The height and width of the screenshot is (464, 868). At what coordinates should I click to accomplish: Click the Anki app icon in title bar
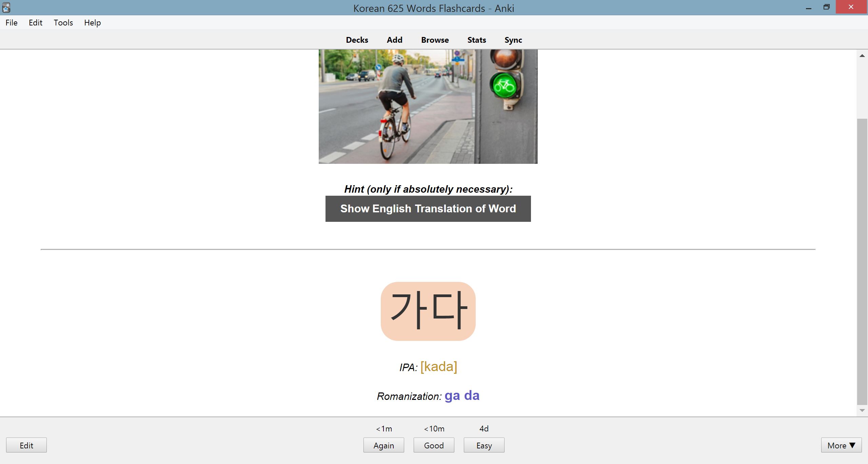[6, 7]
